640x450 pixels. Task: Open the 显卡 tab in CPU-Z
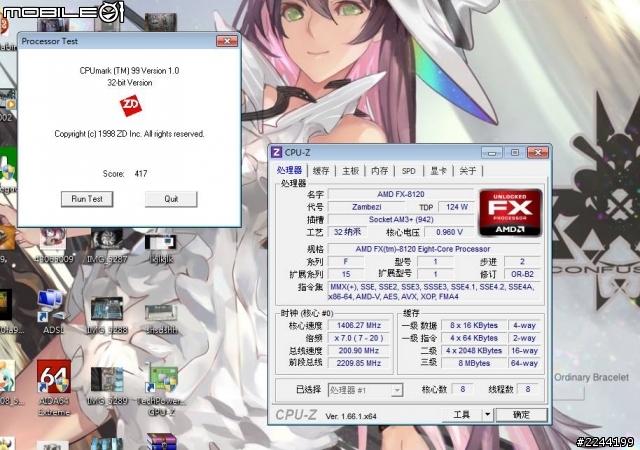438,171
